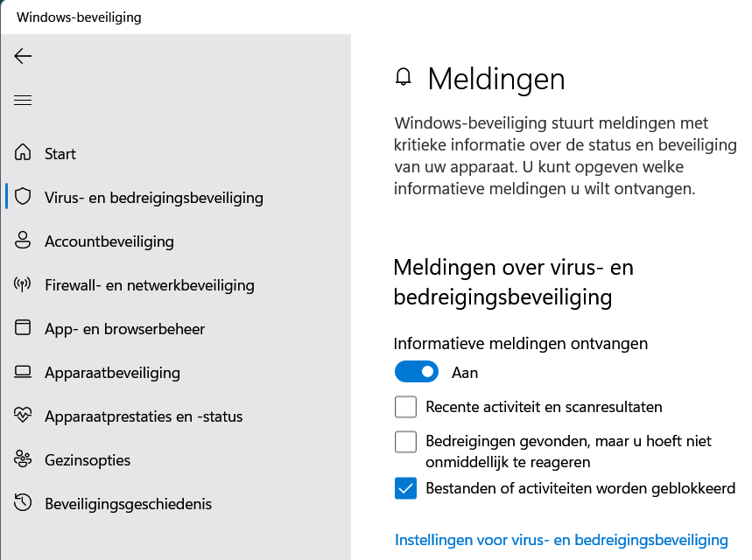Click the Apparaatbeveiliging laptop icon
This screenshot has height=560, width=752.
click(24, 372)
